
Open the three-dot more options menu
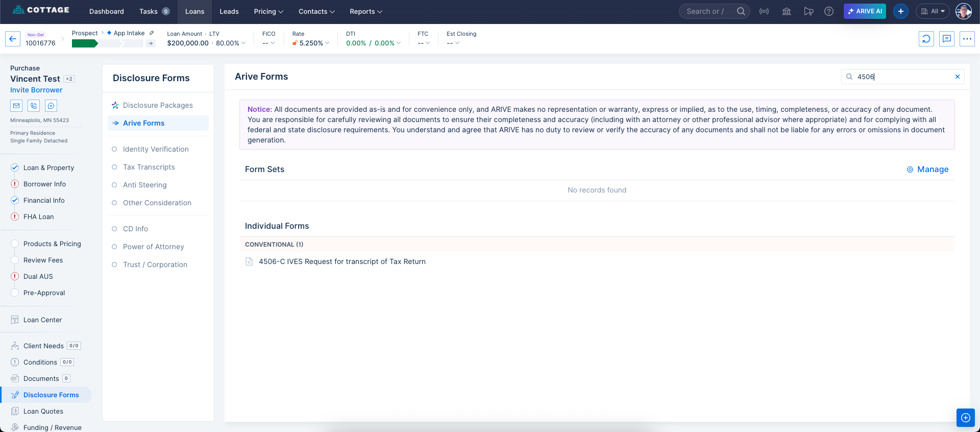[967, 39]
